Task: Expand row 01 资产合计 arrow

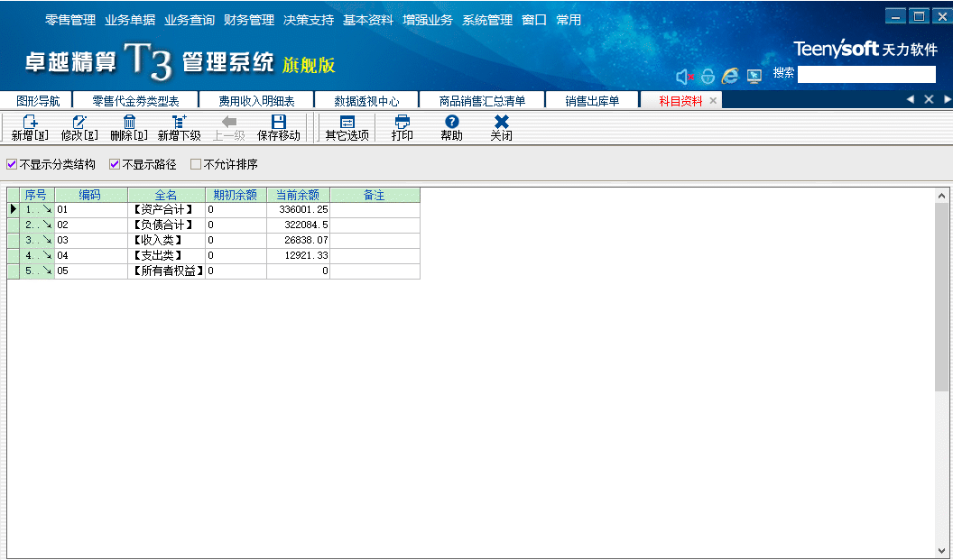Action: pos(46,209)
